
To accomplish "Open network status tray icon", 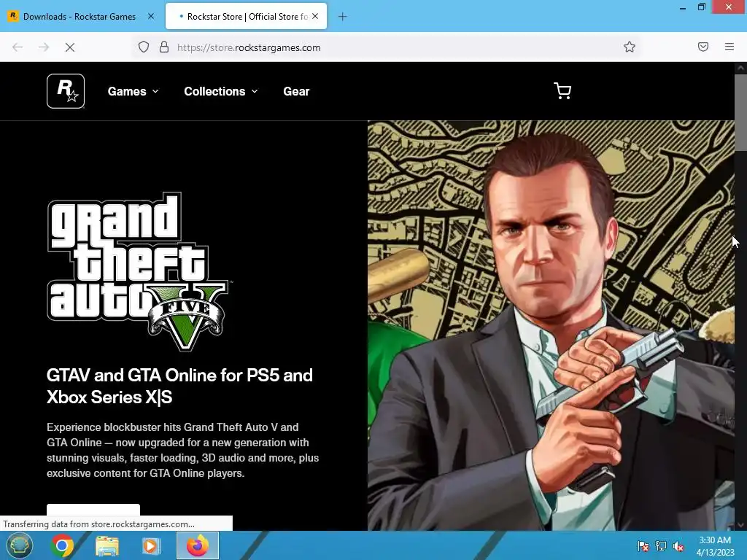I will pos(661,546).
